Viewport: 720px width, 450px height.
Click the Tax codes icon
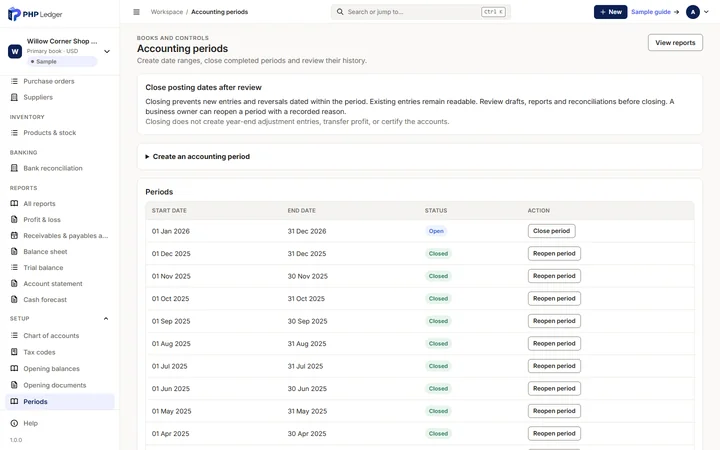(x=14, y=352)
